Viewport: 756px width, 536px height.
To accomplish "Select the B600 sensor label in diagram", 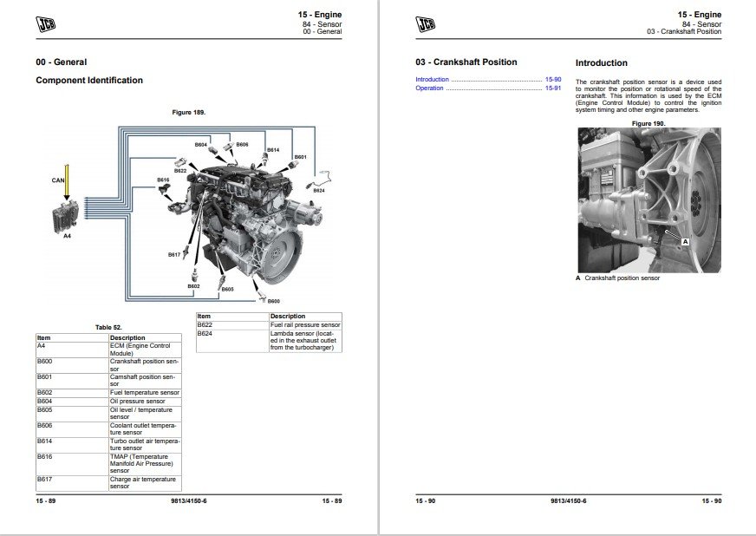I will pos(274,301).
